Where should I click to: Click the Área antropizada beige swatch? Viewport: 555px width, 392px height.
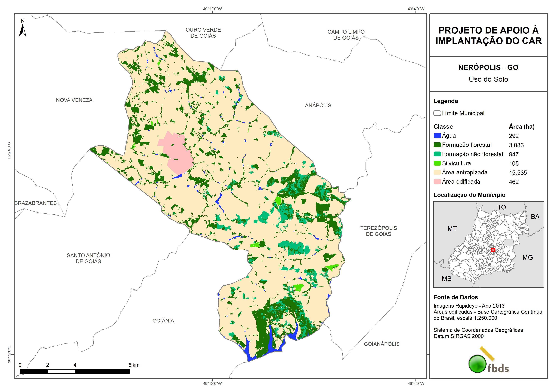(437, 172)
